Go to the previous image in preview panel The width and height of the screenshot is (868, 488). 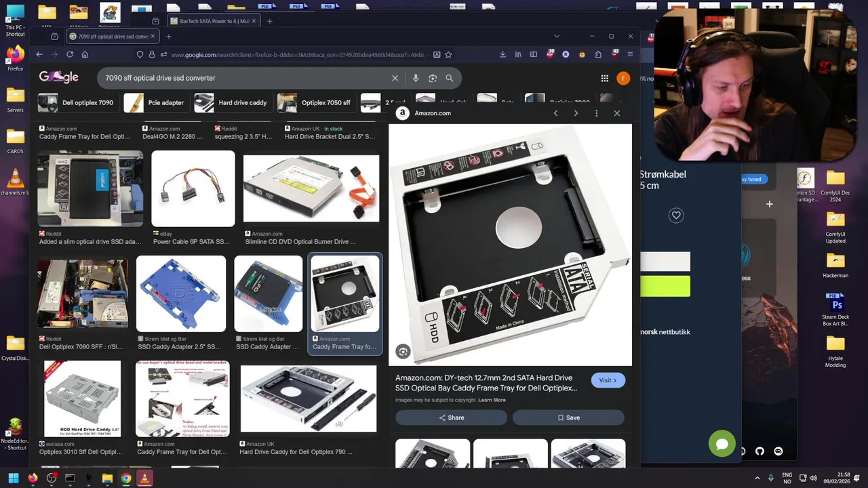coord(555,113)
